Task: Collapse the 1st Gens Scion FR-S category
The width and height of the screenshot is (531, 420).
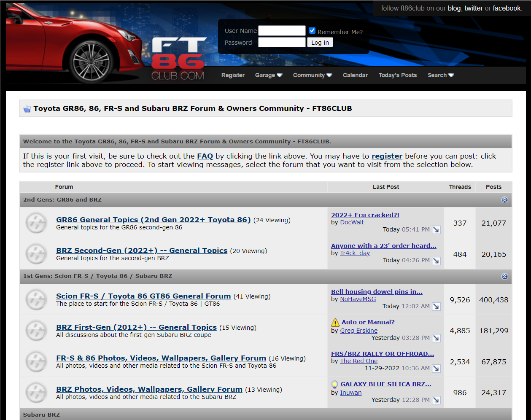Action: pos(504,277)
